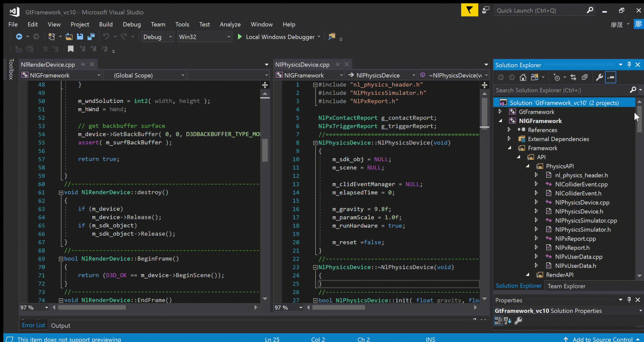Expand the GtFramework project node
This screenshot has width=644, height=342.
click(x=500, y=112)
